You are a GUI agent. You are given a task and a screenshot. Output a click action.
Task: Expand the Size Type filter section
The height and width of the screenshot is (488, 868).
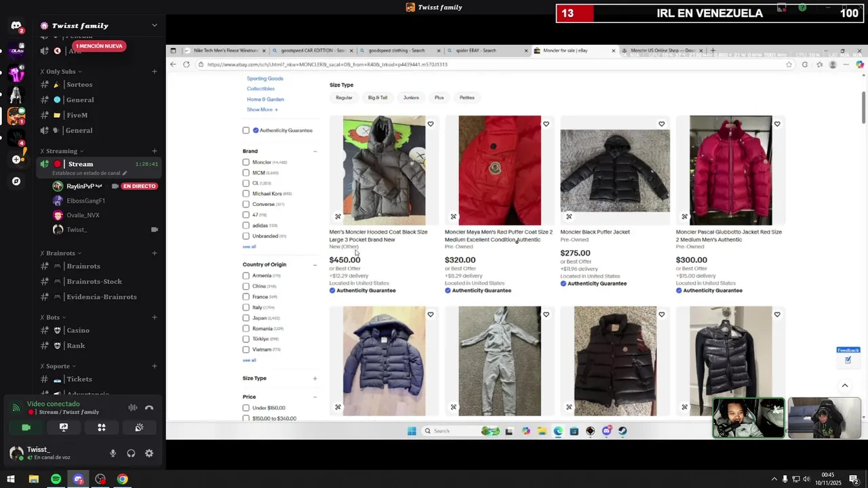click(x=315, y=378)
